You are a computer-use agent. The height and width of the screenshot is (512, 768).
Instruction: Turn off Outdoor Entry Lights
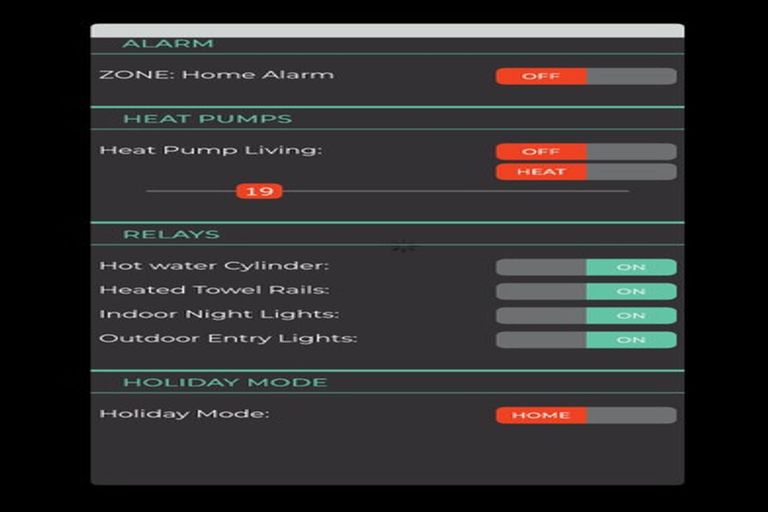(585, 339)
